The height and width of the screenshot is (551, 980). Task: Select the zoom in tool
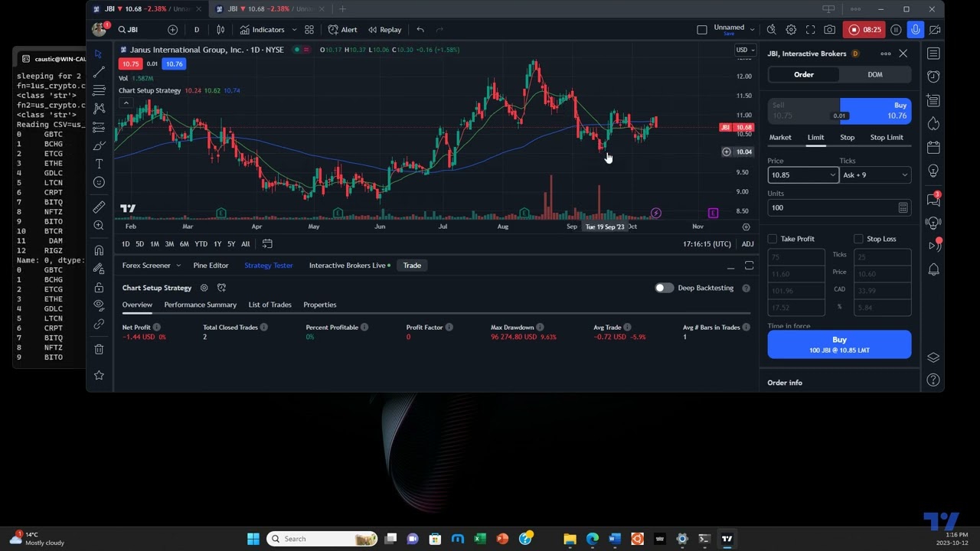click(x=99, y=226)
